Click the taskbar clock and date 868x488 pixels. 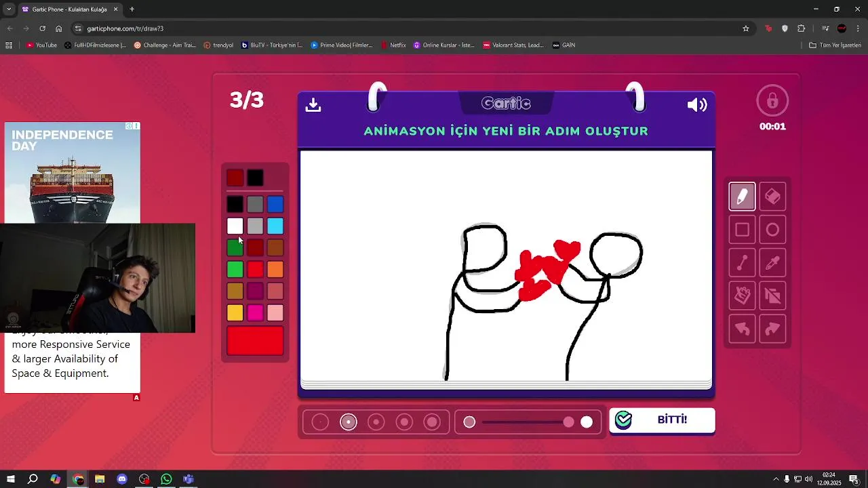[829, 479]
